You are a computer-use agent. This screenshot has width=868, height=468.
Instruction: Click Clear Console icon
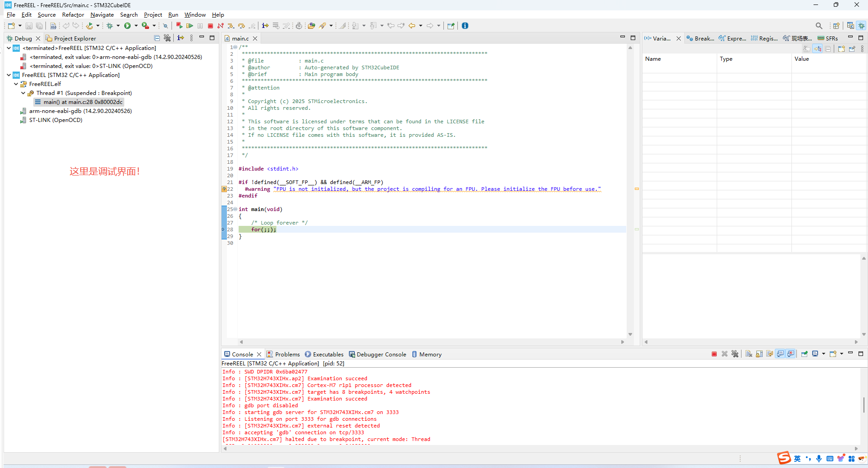pos(749,354)
